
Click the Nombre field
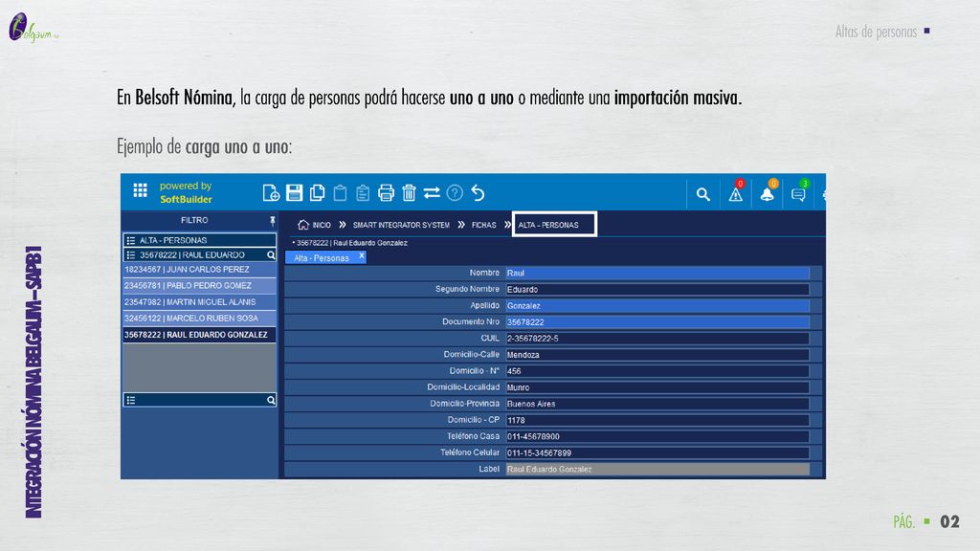657,273
